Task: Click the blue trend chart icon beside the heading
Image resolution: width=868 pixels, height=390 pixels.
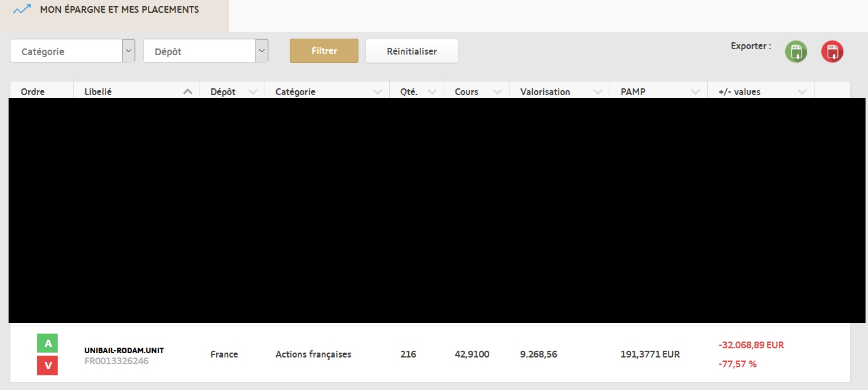Action: point(22,10)
